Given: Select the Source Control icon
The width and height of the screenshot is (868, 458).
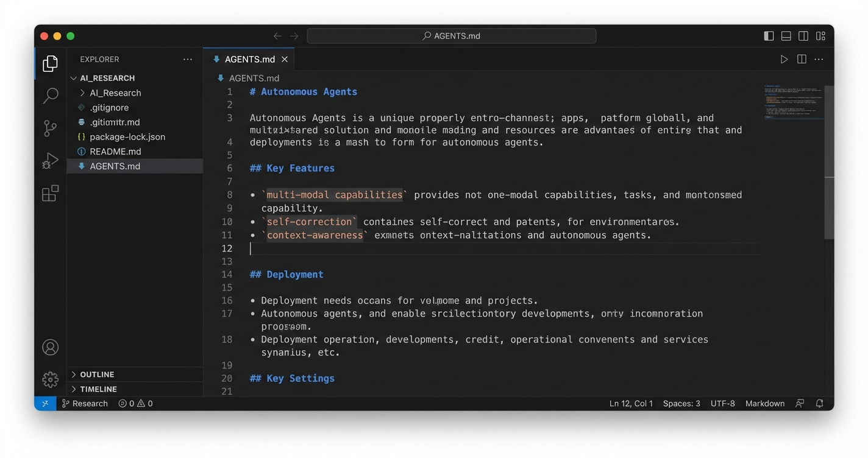Looking at the screenshot, I should 50,129.
